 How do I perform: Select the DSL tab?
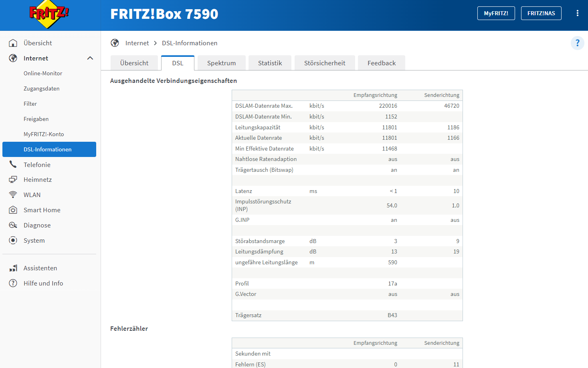point(178,63)
